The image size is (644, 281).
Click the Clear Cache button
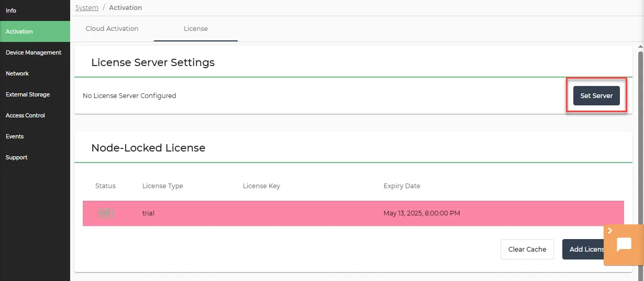click(x=527, y=250)
